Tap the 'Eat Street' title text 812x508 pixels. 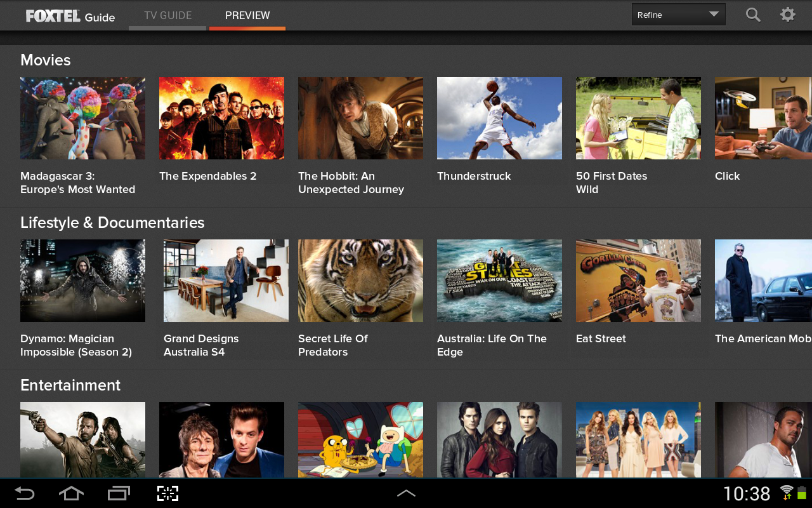pyautogui.click(x=601, y=339)
